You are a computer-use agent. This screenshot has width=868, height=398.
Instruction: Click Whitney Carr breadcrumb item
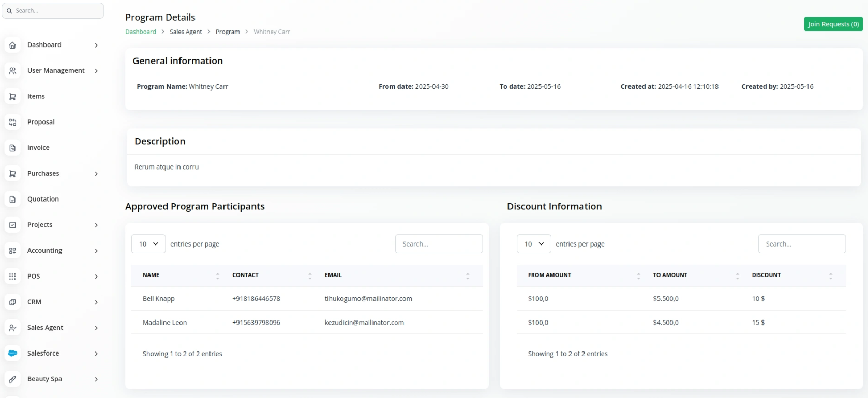point(272,32)
